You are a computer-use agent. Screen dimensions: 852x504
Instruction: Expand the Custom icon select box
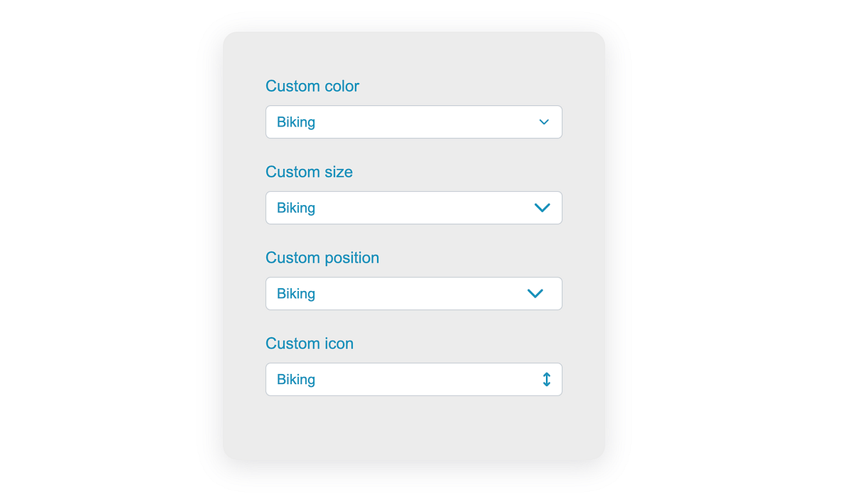point(413,380)
